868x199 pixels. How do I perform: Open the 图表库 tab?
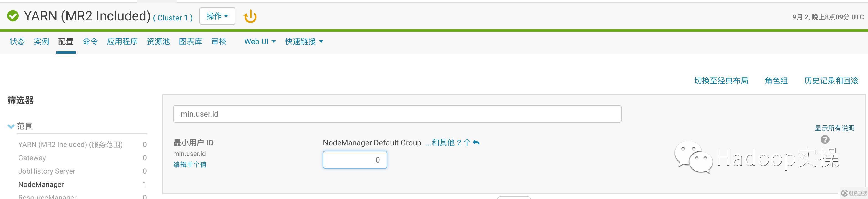[190, 41]
